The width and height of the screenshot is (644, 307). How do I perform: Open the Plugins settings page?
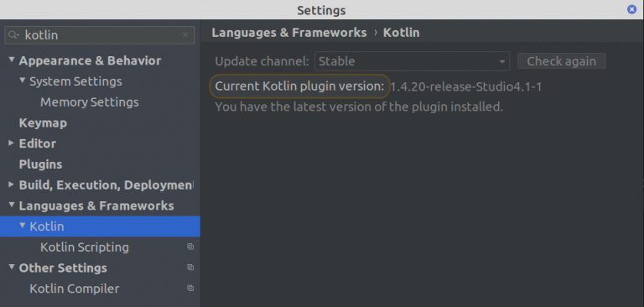[40, 164]
